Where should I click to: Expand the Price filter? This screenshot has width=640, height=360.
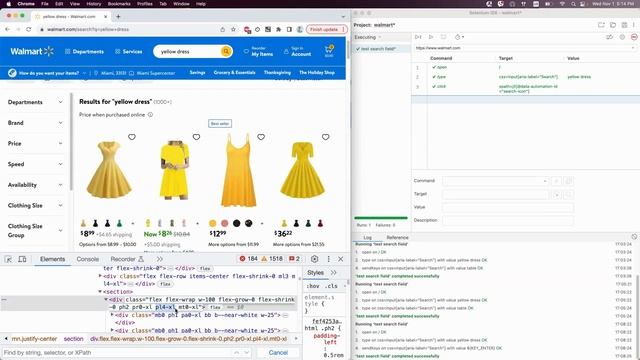35,144
